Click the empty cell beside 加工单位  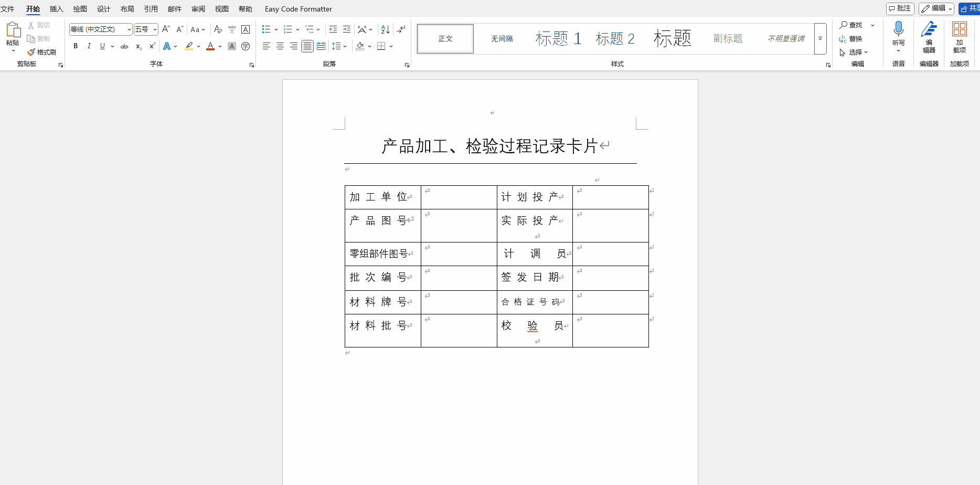coord(459,198)
